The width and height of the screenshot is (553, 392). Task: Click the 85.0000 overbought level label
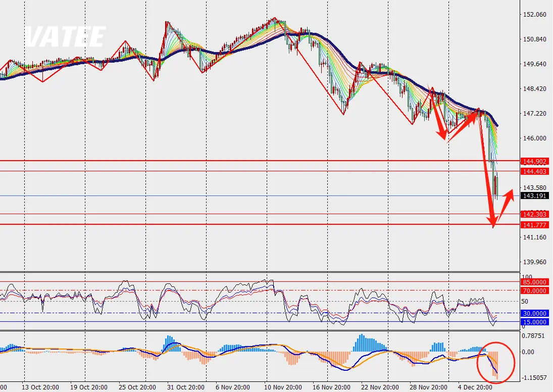pos(535,282)
